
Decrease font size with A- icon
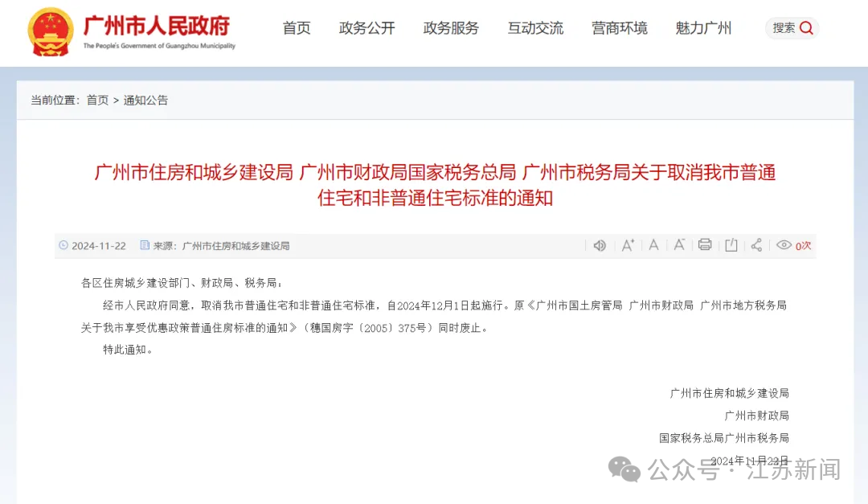tap(679, 245)
